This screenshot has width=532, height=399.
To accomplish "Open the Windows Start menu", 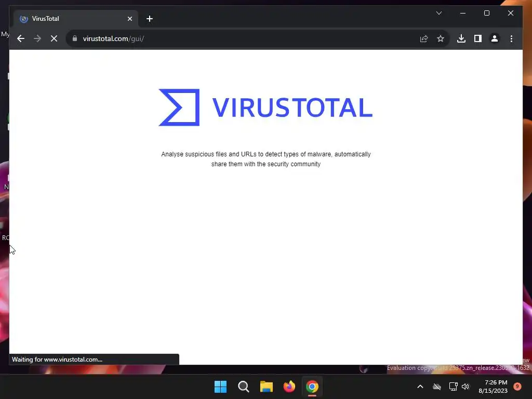I will pyautogui.click(x=220, y=387).
